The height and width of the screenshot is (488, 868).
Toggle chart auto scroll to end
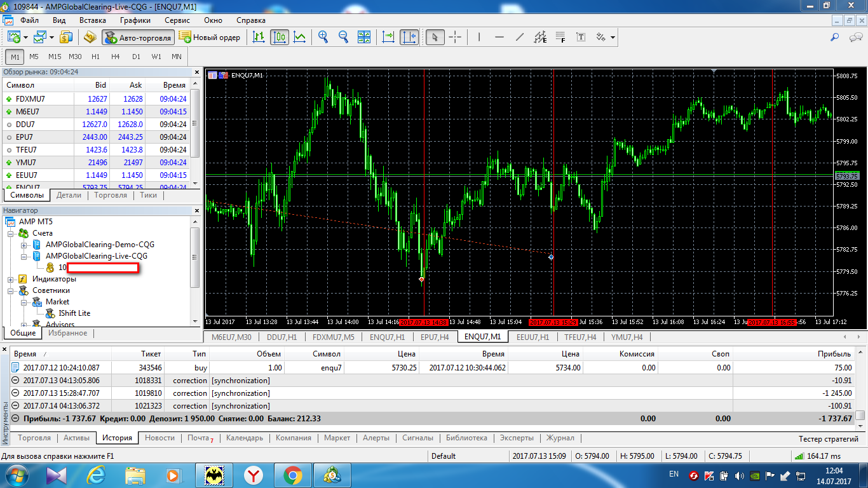388,37
